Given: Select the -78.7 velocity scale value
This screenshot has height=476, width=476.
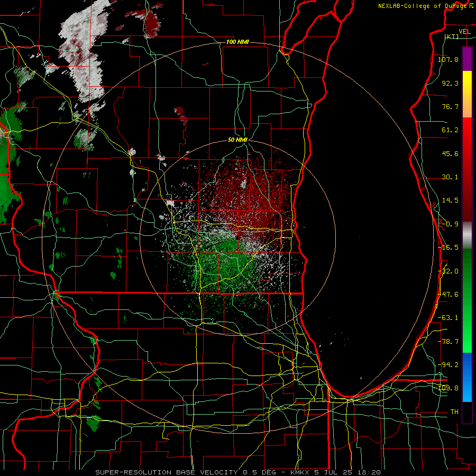Looking at the screenshot, I should click(448, 342).
